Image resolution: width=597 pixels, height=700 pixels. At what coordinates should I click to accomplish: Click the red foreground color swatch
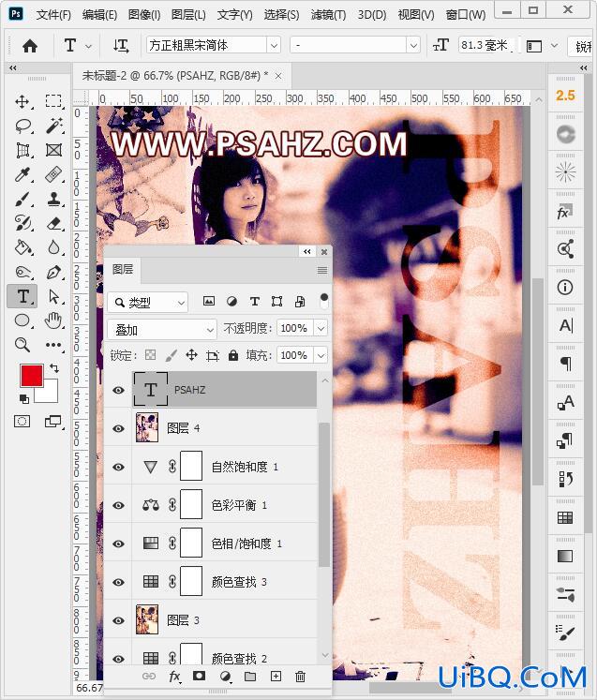click(x=32, y=376)
